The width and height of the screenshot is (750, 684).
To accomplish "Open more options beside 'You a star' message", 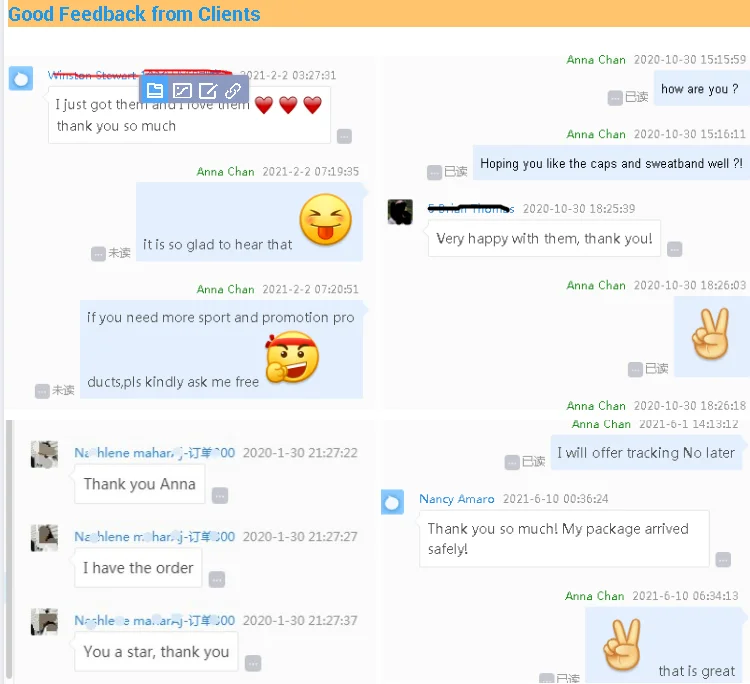I will click(253, 663).
